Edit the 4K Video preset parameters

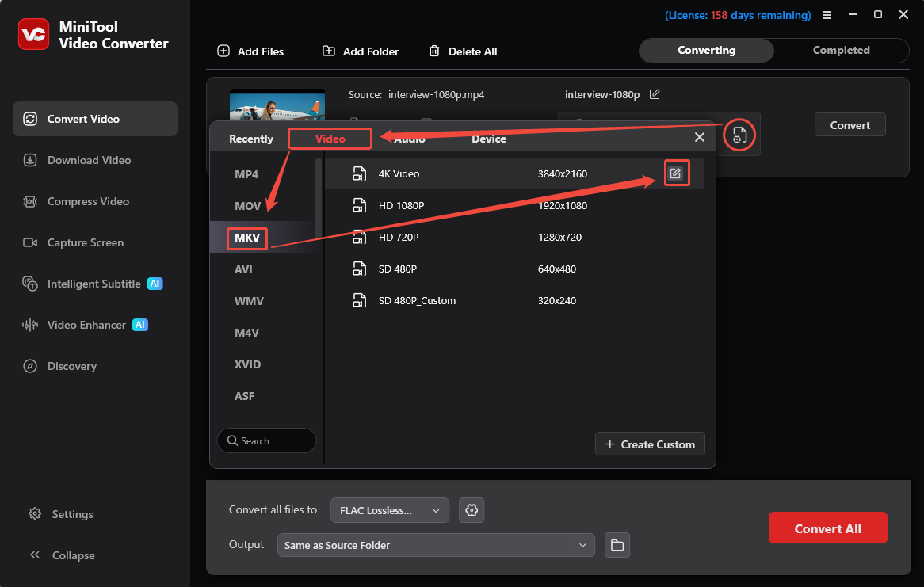click(x=676, y=173)
